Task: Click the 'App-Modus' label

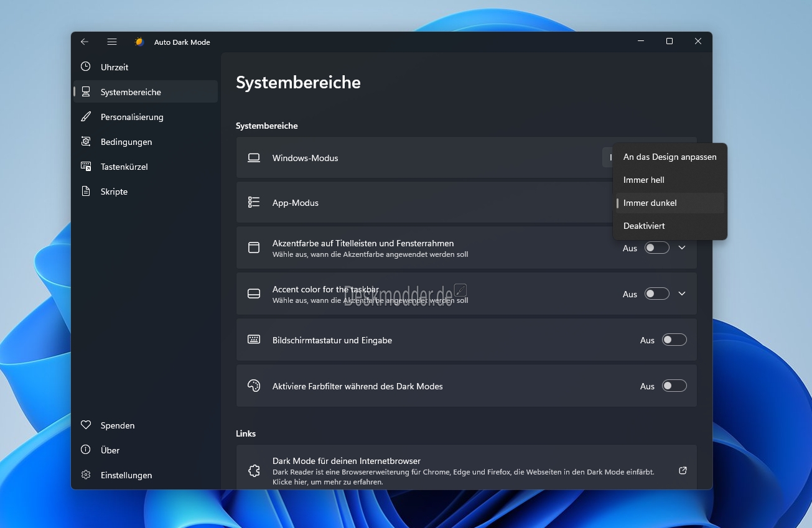Action: [x=296, y=203]
